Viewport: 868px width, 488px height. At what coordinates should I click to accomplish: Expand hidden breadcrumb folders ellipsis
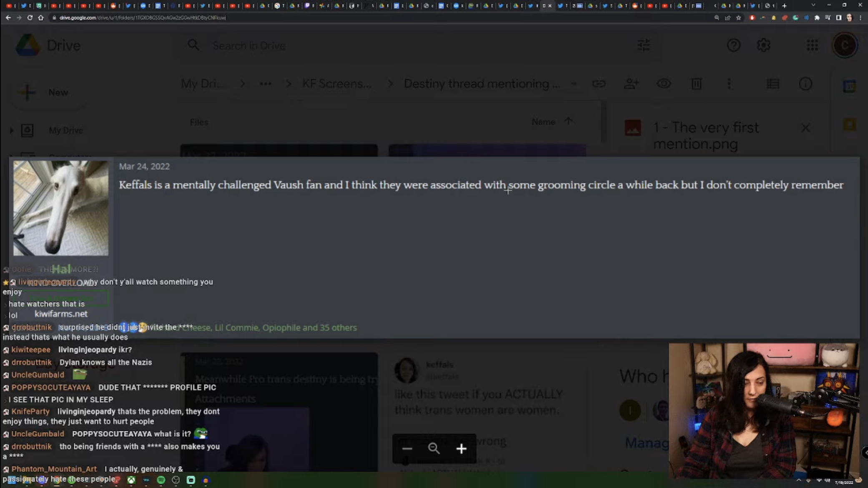pos(265,84)
